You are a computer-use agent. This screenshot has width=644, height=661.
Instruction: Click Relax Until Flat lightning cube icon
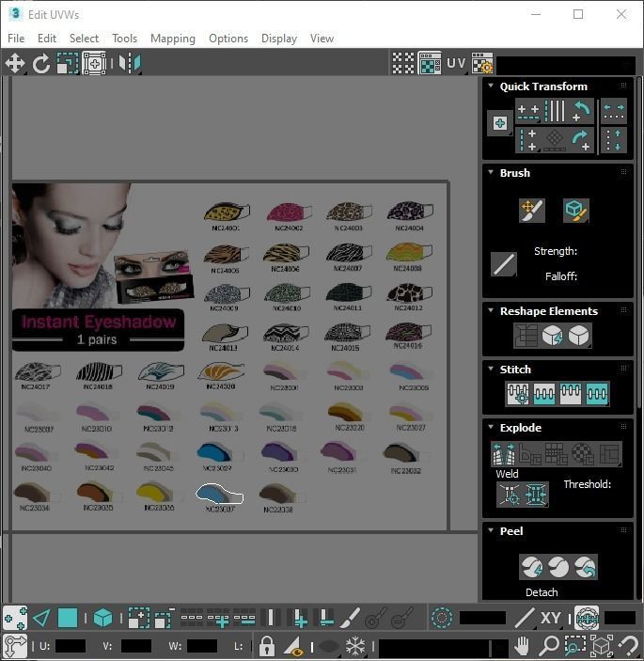553,336
